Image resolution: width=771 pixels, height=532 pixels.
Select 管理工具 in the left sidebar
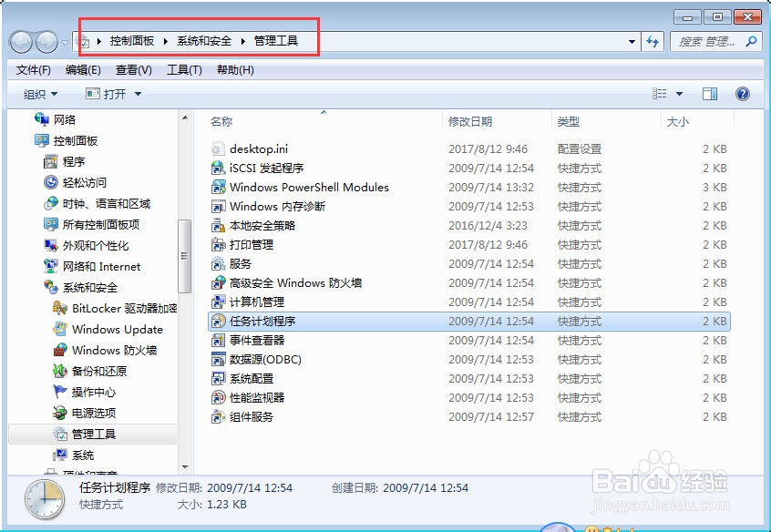pyautogui.click(x=94, y=435)
